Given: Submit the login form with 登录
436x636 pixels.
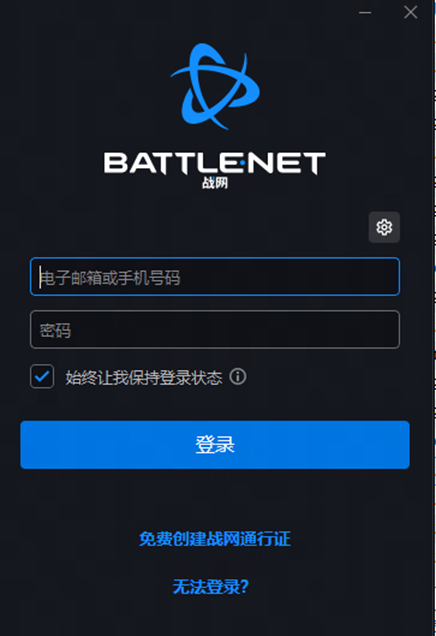Looking at the screenshot, I should tap(215, 445).
